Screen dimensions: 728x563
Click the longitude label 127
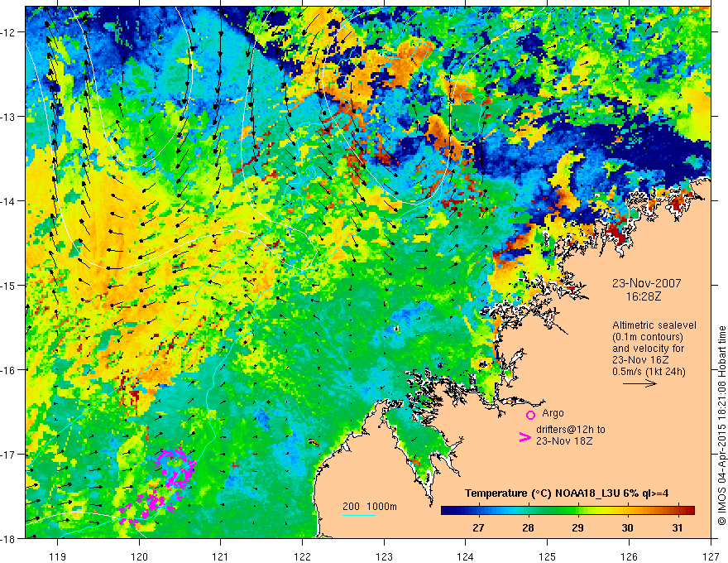pyautogui.click(x=711, y=556)
